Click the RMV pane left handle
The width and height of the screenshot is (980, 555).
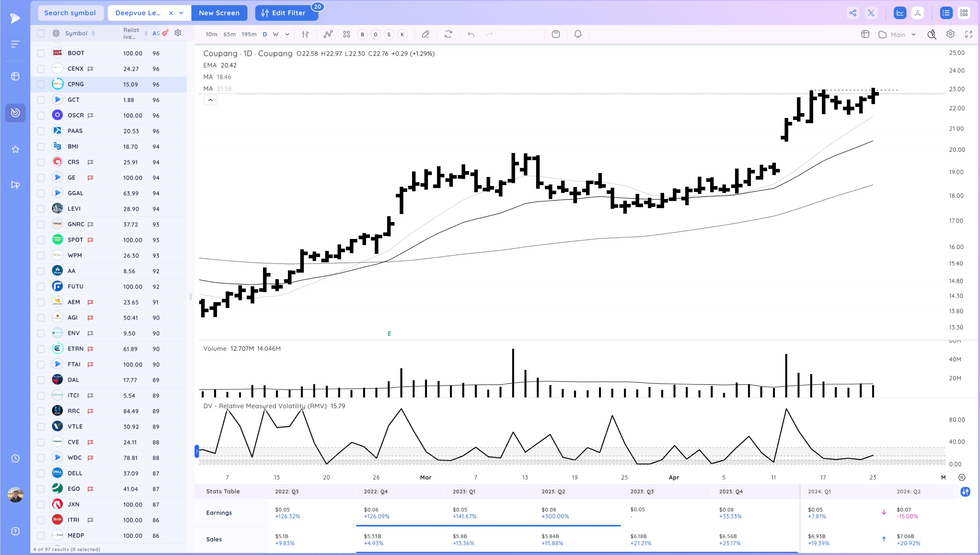tap(196, 451)
